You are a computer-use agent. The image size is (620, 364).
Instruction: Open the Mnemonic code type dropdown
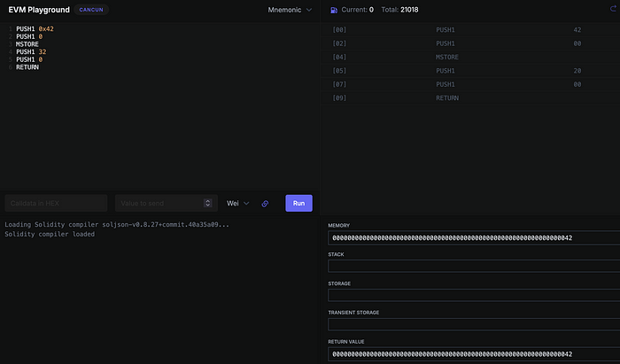(290, 10)
